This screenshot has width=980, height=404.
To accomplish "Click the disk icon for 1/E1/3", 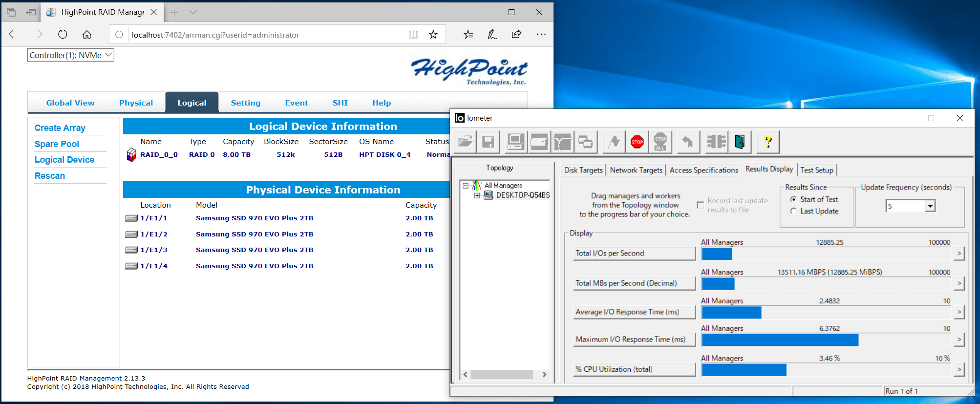I will coord(131,250).
